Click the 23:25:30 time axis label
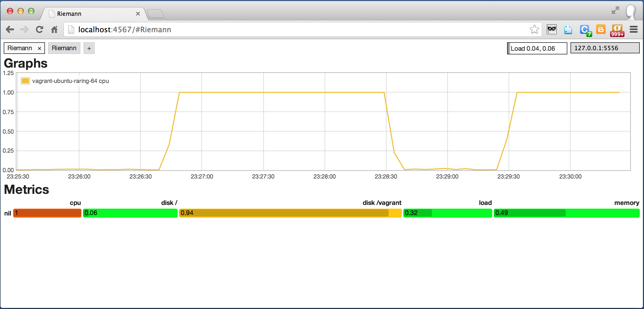This screenshot has width=644, height=309. pyautogui.click(x=18, y=176)
